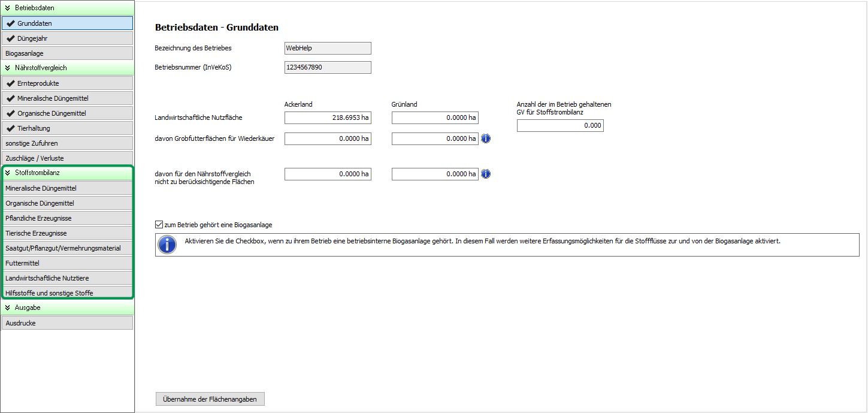
Task: Open sonstige Zufuhren page
Action: coord(67,143)
